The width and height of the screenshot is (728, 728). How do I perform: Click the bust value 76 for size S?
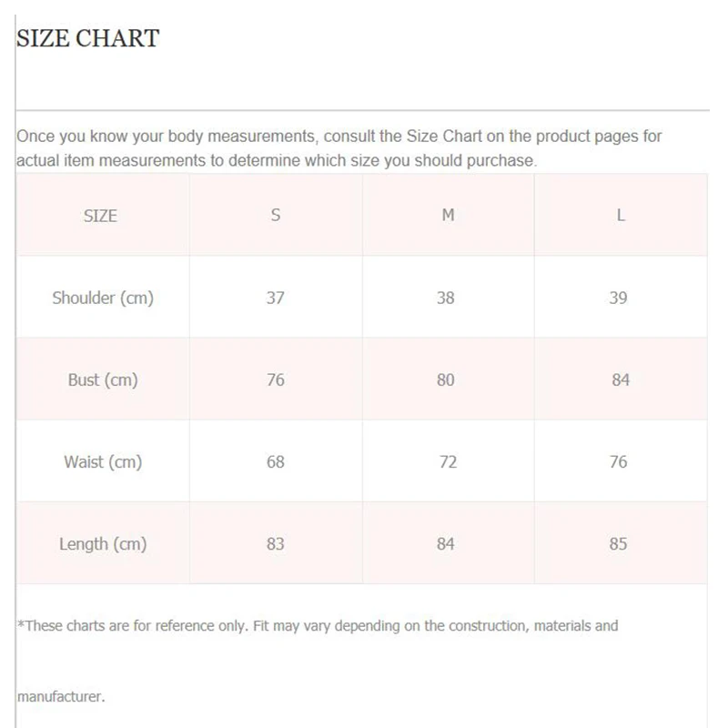[276, 379]
